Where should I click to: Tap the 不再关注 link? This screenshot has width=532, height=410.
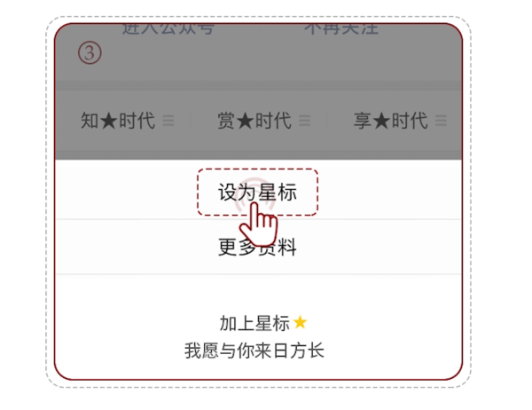[341, 28]
